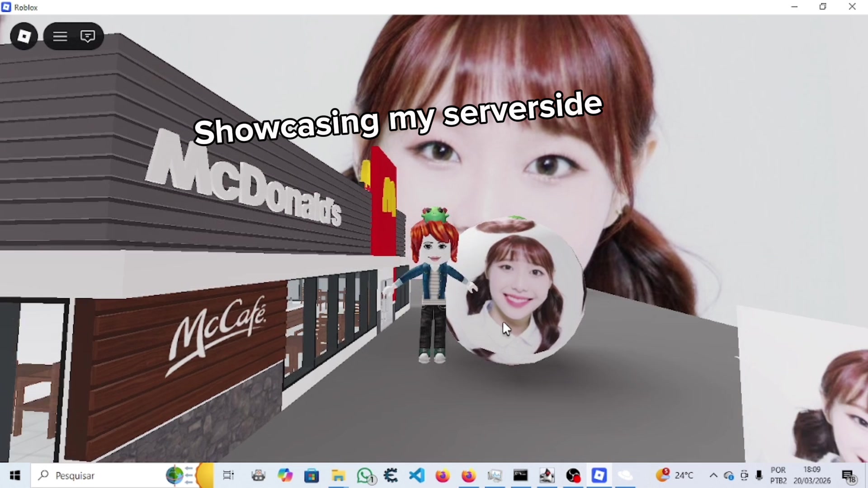Switch to the Java application on taskbar
This screenshot has height=488, width=868.
(547, 475)
